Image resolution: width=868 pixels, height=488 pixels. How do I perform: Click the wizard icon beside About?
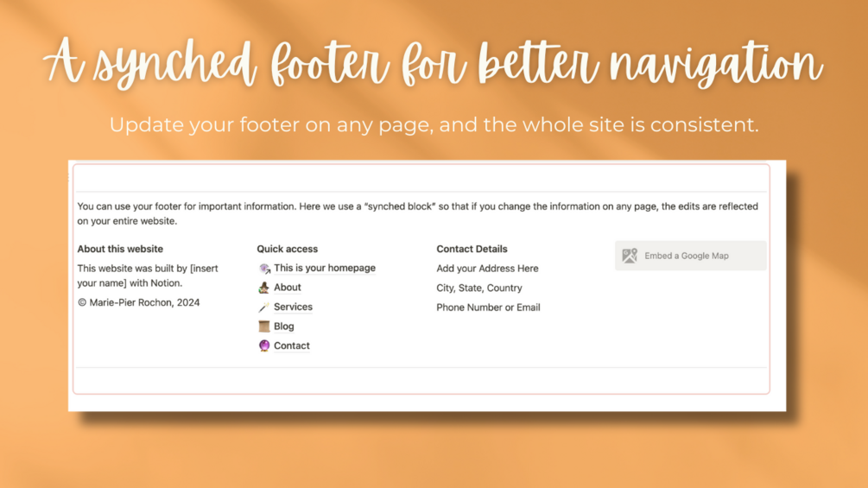click(x=264, y=288)
